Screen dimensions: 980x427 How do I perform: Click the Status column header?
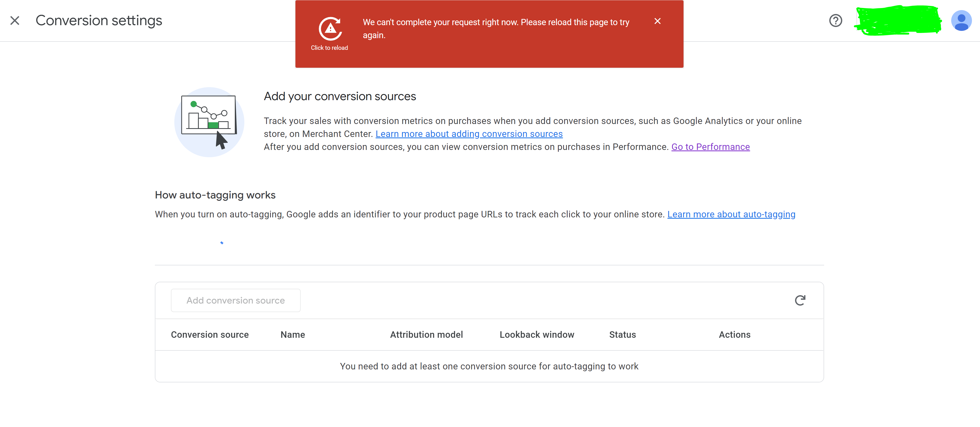coord(622,335)
